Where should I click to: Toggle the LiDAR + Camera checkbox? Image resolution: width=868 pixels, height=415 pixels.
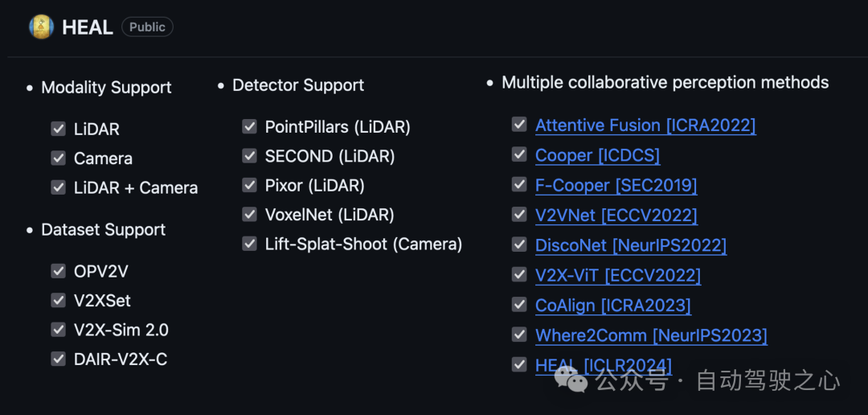58,187
